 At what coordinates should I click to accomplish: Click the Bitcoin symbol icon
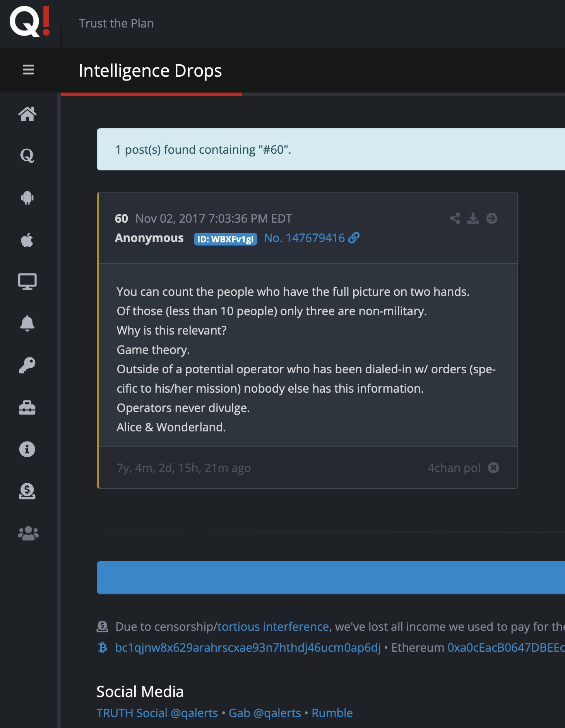point(103,647)
